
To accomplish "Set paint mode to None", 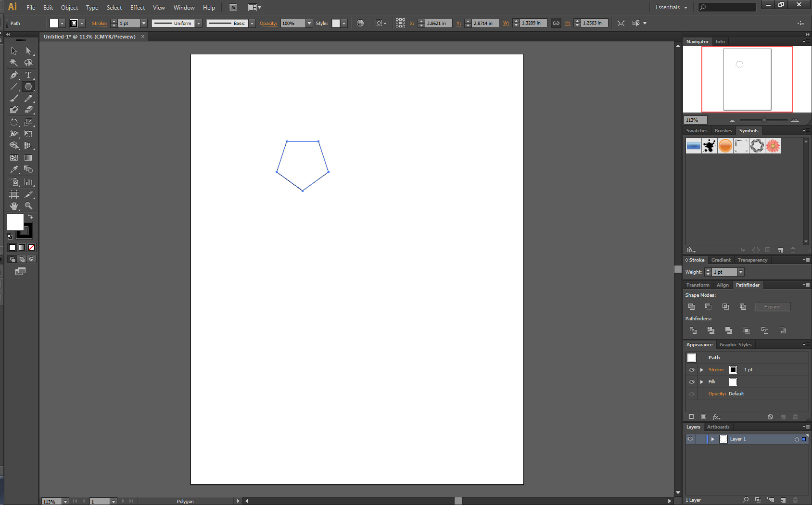I will click(x=32, y=248).
